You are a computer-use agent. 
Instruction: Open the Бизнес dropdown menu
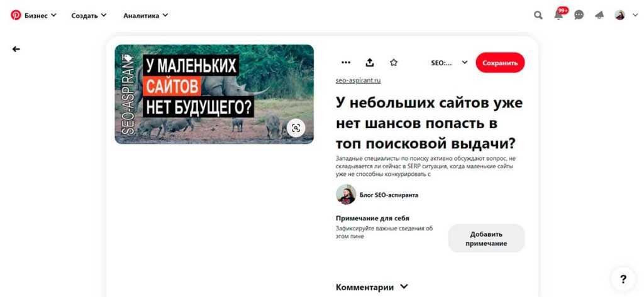click(40, 15)
